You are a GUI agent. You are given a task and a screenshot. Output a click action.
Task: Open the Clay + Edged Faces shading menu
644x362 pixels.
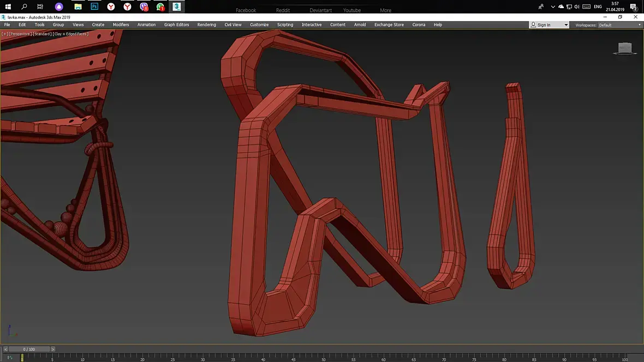(70, 34)
